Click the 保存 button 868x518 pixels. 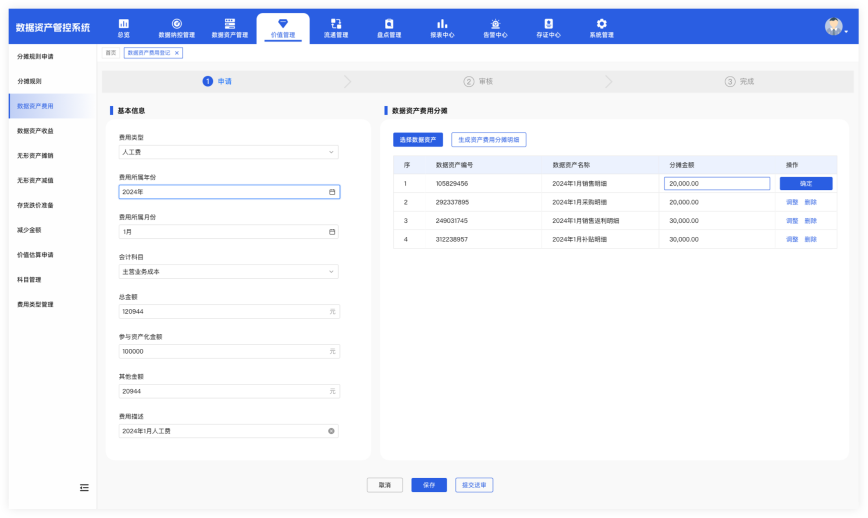coord(429,485)
